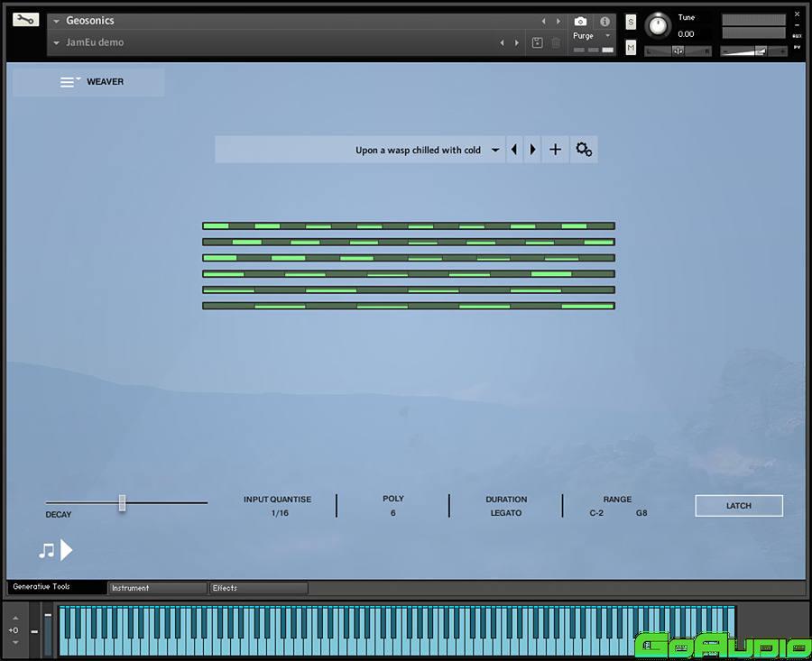Start playback with the play triangle
The image size is (812, 661).
66,550
